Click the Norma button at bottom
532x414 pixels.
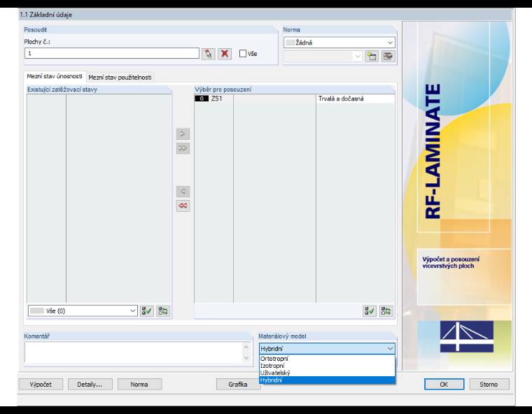point(139,385)
